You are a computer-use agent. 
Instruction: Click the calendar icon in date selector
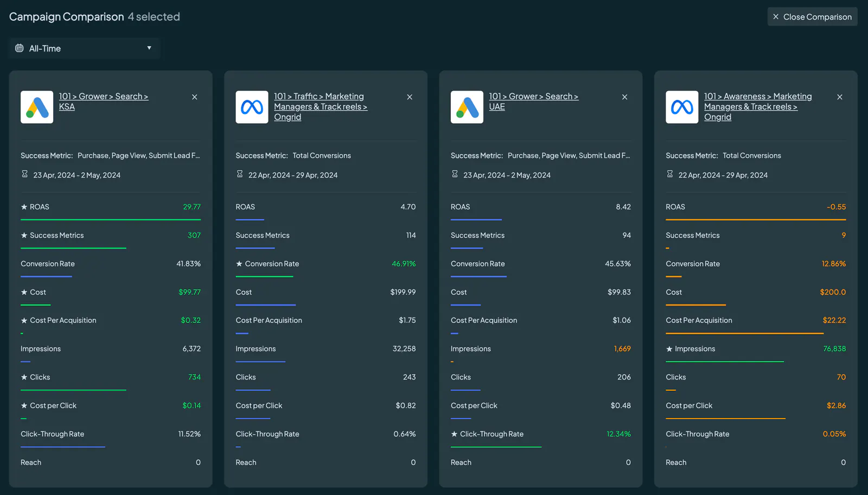(20, 48)
